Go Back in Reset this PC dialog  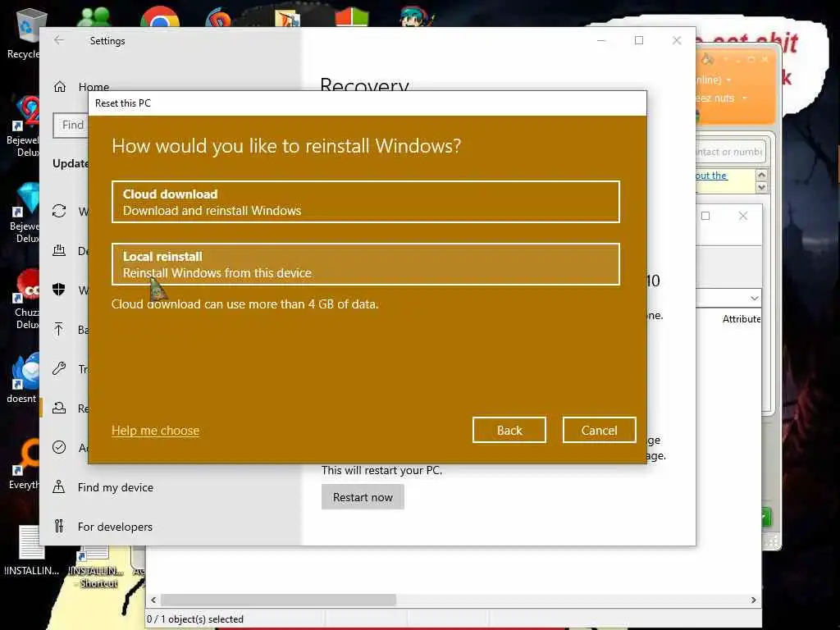click(x=509, y=430)
